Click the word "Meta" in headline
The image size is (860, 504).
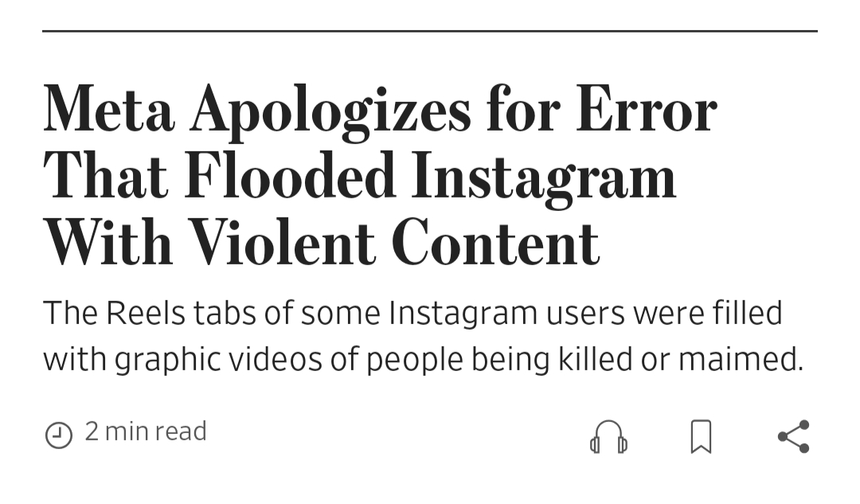109,111
